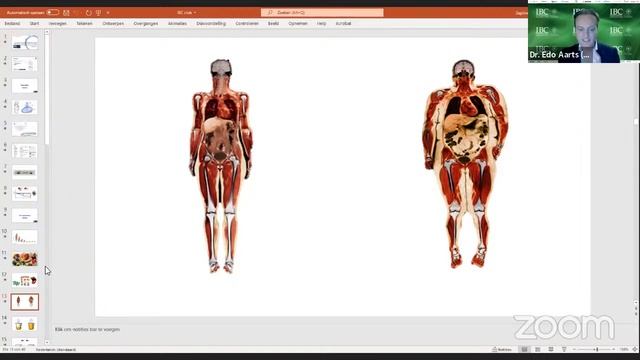Click the Save icon in title bar
This screenshot has width=640, height=360.
click(66, 13)
